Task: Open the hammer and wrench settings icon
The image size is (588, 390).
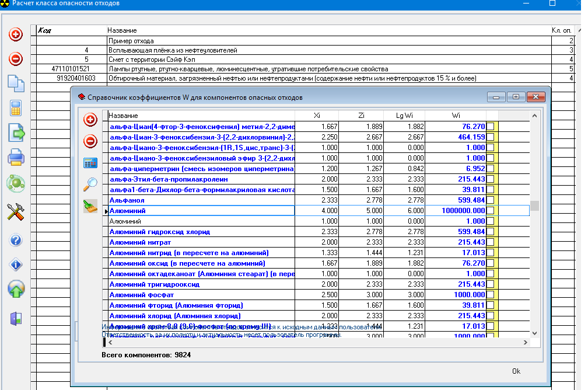Action: click(x=16, y=212)
